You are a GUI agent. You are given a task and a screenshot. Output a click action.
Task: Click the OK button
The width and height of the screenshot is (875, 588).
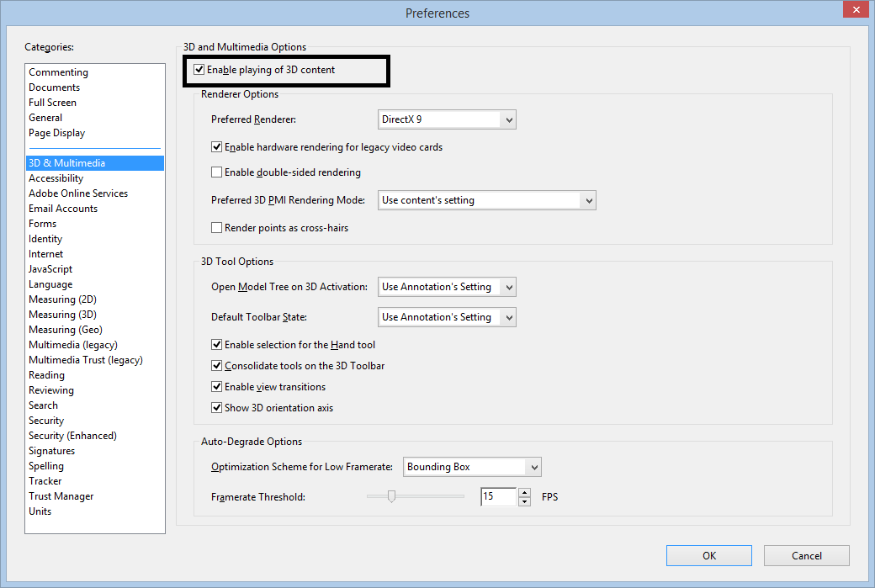709,555
